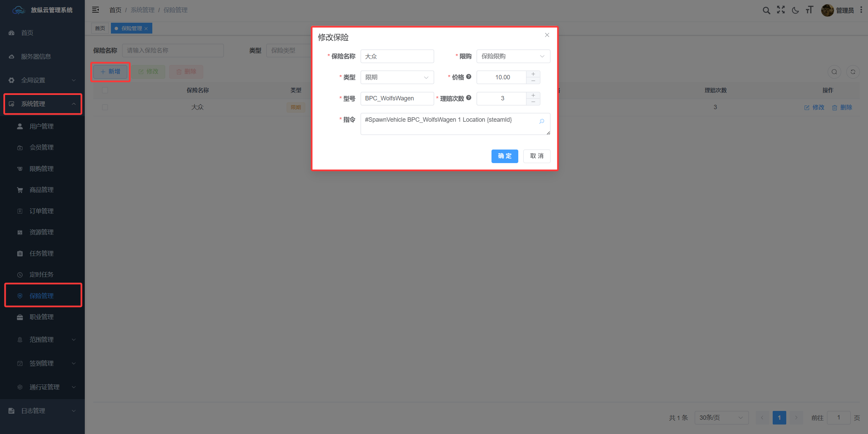The width and height of the screenshot is (868, 434).
Task: Switch to the 首页 tab
Action: tap(100, 28)
